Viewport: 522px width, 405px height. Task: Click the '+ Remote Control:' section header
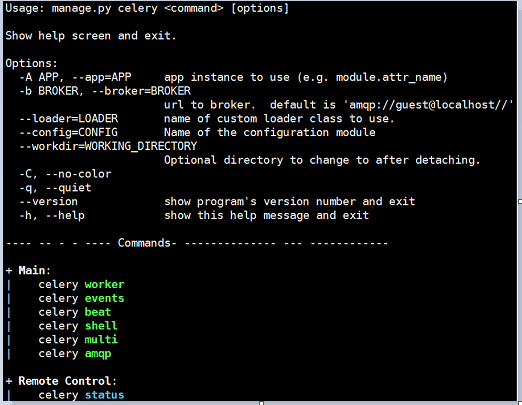click(x=61, y=381)
